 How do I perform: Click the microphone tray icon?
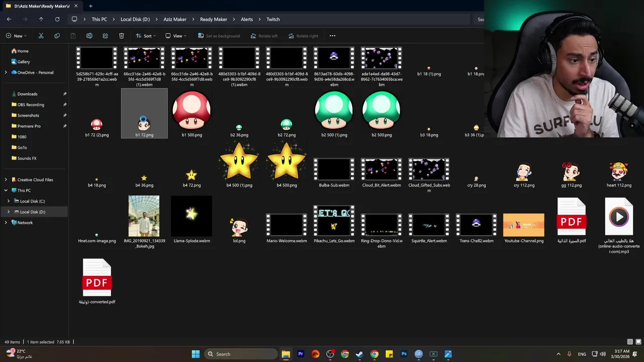570,354
